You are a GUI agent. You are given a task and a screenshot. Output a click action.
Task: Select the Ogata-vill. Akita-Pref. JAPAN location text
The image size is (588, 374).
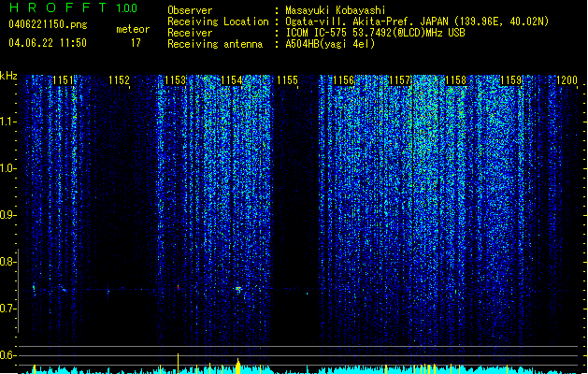coord(417,22)
